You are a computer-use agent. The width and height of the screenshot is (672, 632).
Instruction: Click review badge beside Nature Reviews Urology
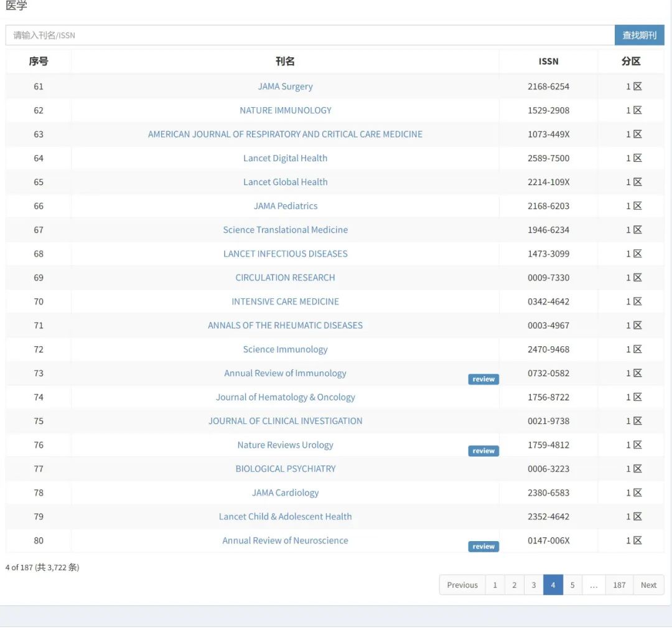483,451
